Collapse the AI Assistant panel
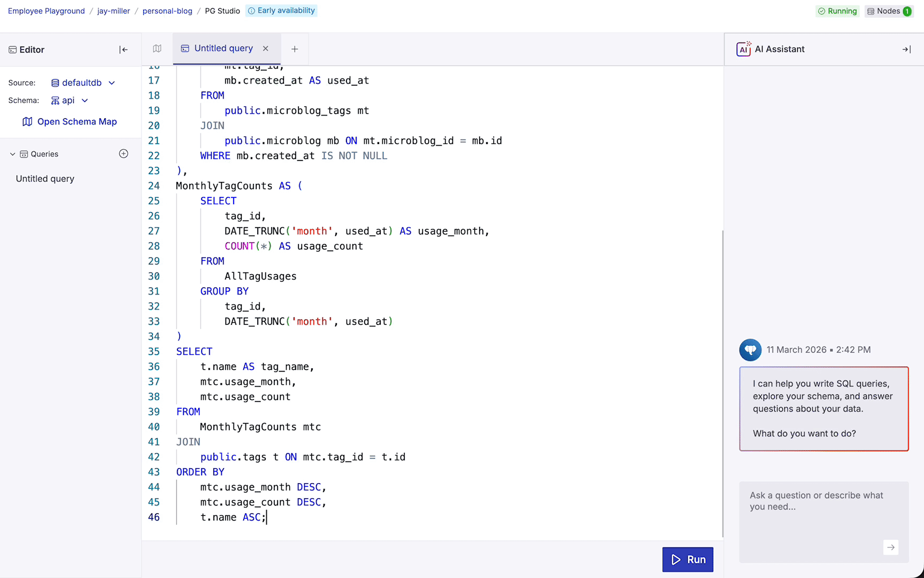Screen dimensions: 924x578 (x=906, y=49)
